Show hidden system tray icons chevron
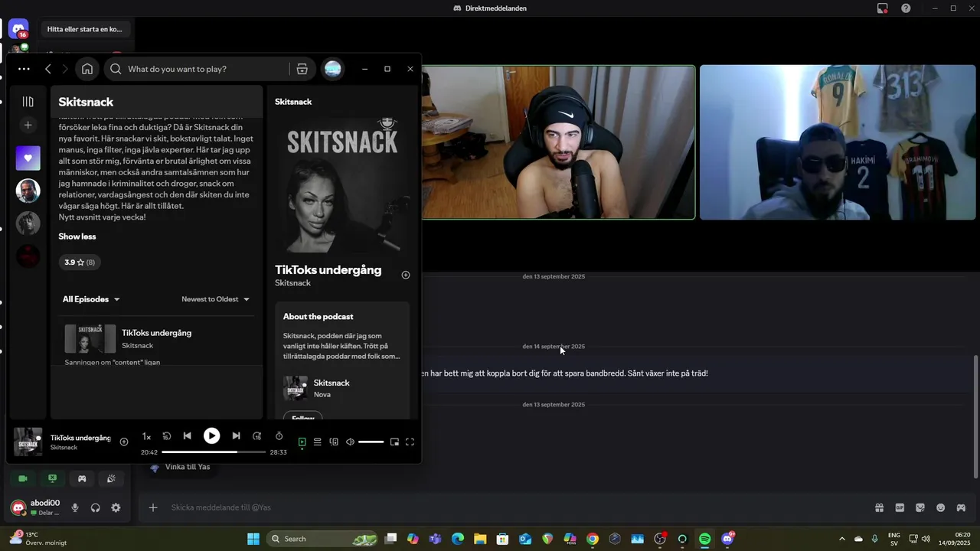 pos(842,539)
